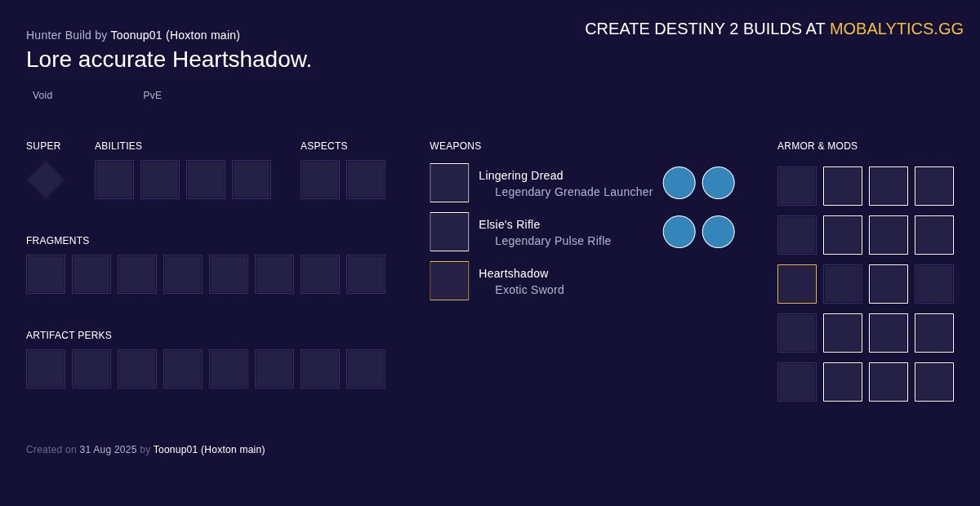Open the MOBALYTICS.GG link
Viewport: 980px width, 506px height.
(x=896, y=29)
